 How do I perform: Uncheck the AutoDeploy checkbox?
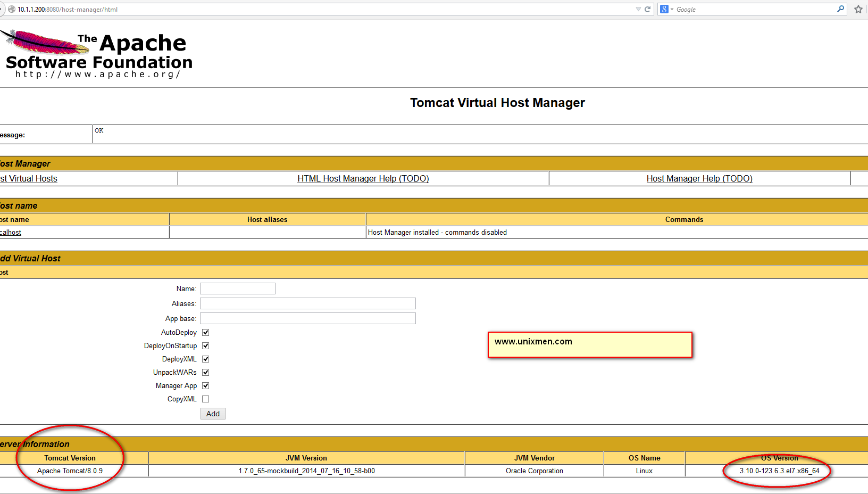(x=206, y=332)
